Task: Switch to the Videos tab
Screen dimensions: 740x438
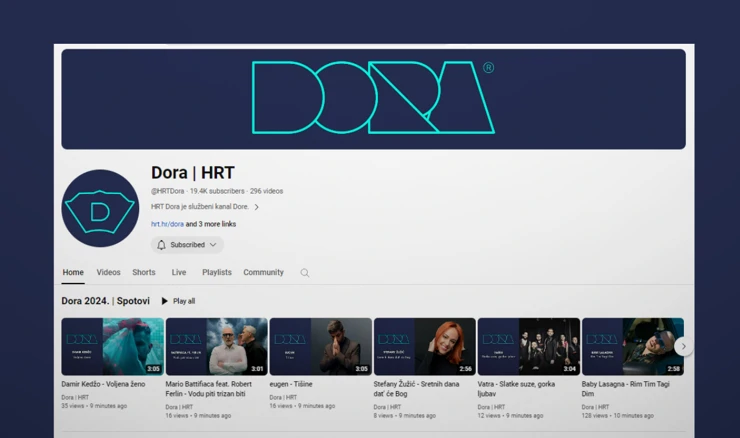Action: point(108,272)
